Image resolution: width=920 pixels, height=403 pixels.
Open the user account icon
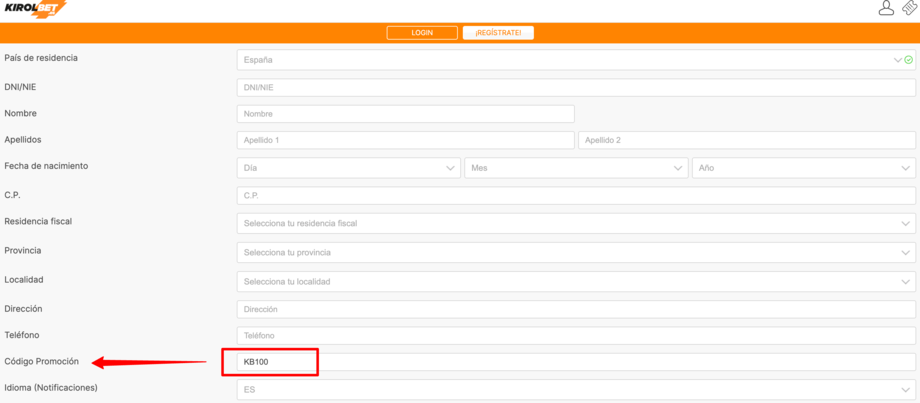point(886,9)
